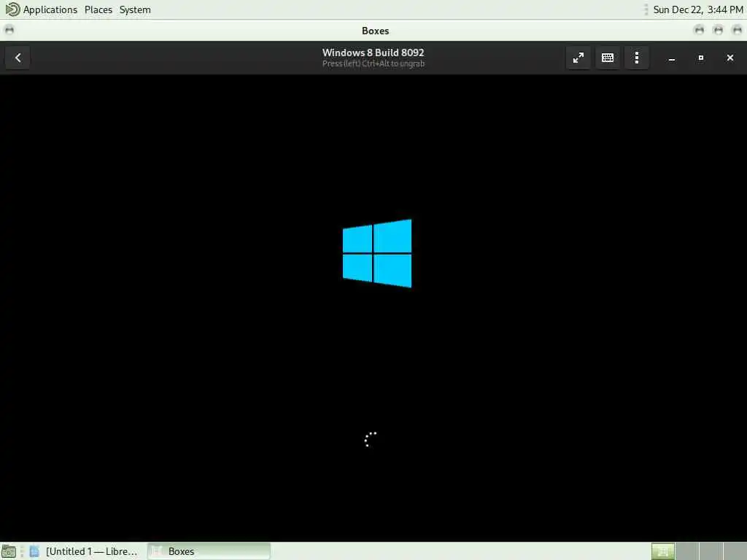Click the Show Desktop icon in bottom panel
The height and width of the screenshot is (560, 747).
[x=9, y=551]
